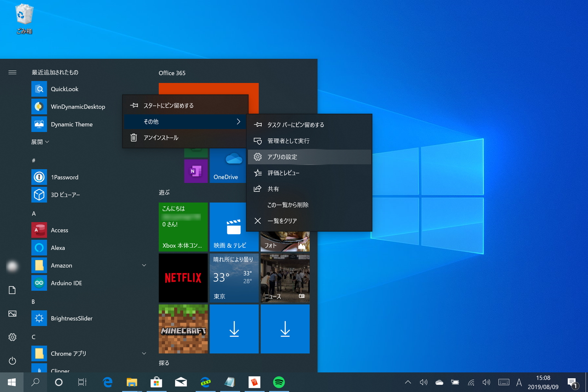Image resolution: width=588 pixels, height=392 pixels.
Task: Click the letter A app list header
Action: pos(34,214)
